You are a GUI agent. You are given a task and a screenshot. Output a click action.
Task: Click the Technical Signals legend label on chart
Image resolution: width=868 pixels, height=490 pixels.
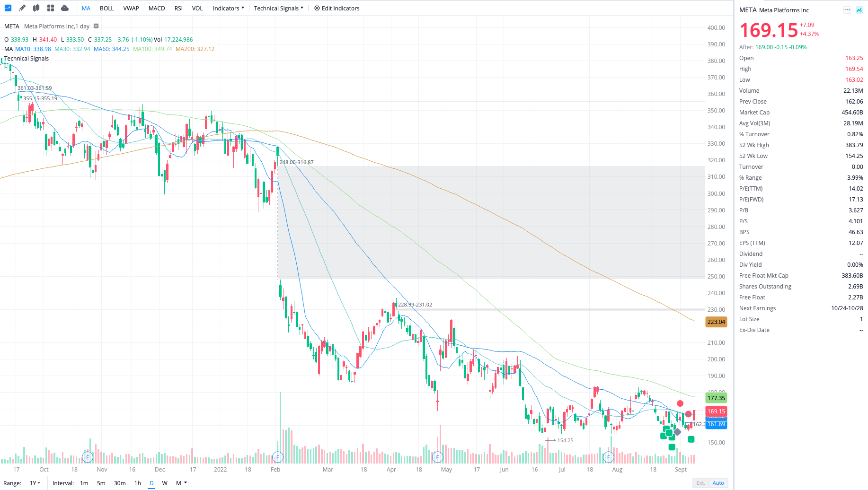click(x=27, y=58)
